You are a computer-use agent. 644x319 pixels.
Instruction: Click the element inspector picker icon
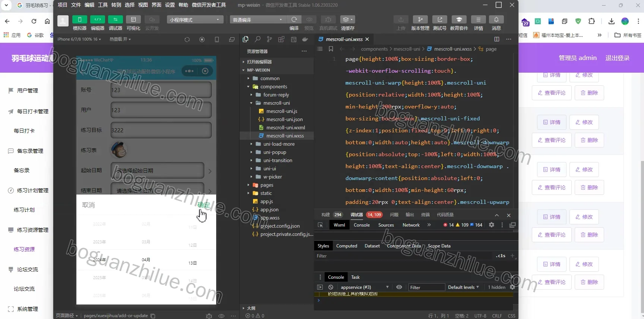pos(320,225)
